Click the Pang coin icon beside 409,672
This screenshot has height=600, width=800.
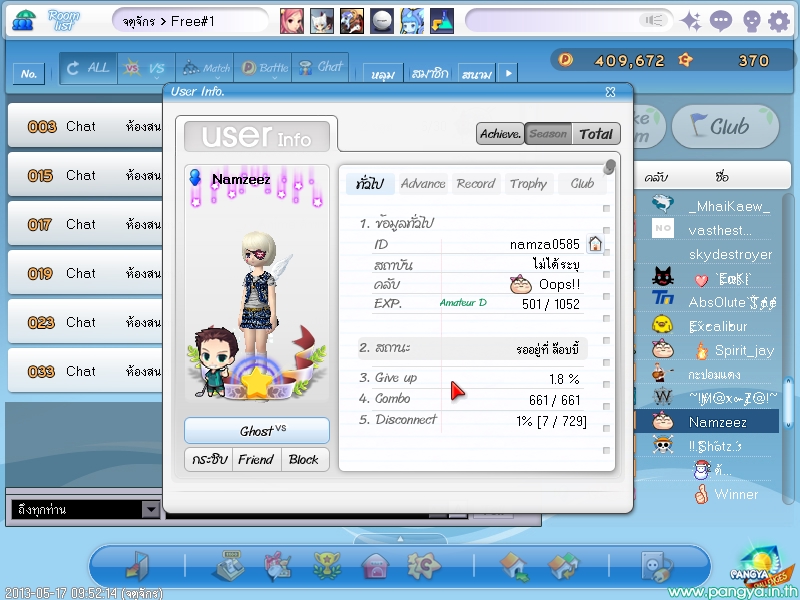[565, 60]
